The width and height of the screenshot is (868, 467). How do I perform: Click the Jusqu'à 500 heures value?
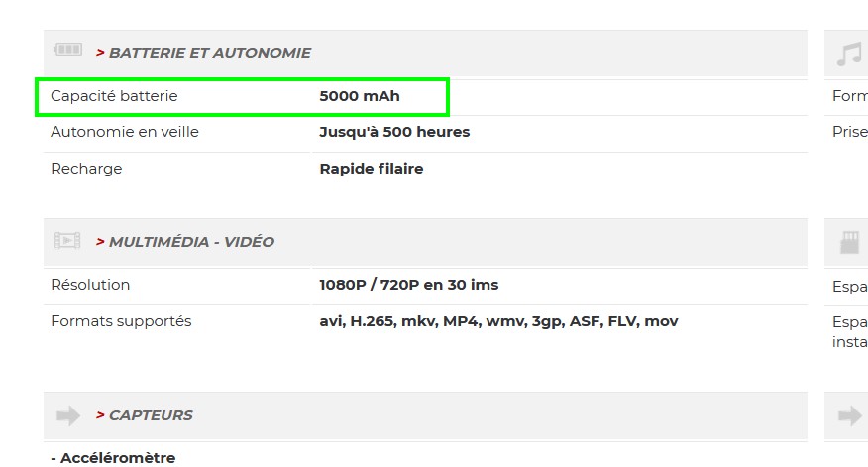point(394,132)
